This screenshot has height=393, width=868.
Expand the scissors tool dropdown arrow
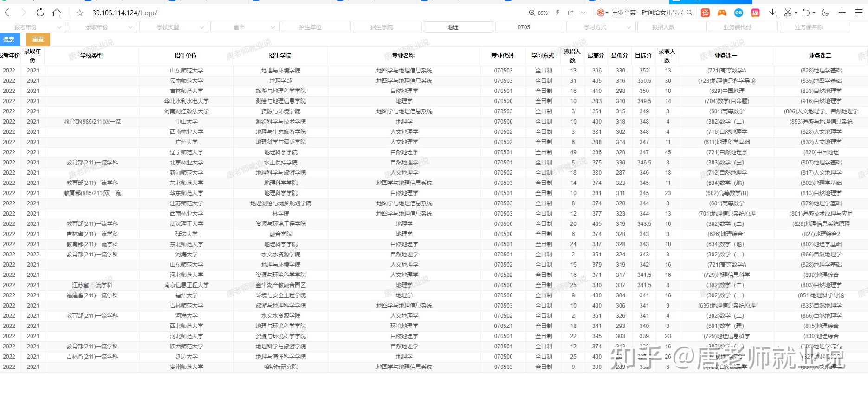(796, 13)
